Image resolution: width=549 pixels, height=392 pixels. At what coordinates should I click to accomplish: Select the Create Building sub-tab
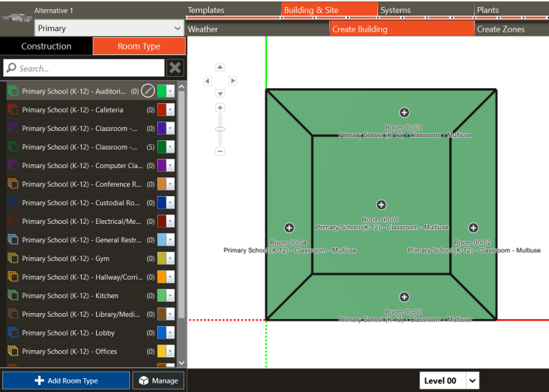pyautogui.click(x=402, y=29)
